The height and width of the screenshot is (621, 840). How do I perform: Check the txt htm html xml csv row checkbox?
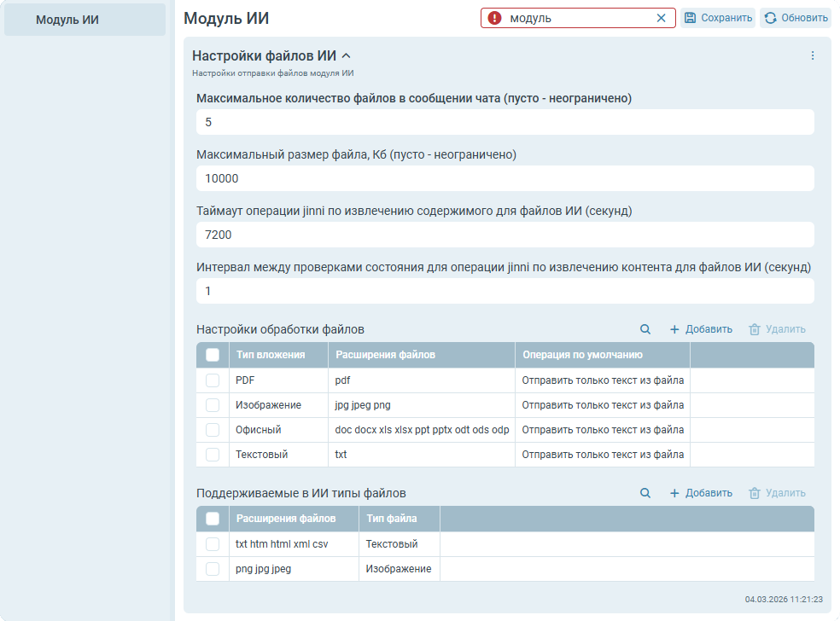point(213,544)
